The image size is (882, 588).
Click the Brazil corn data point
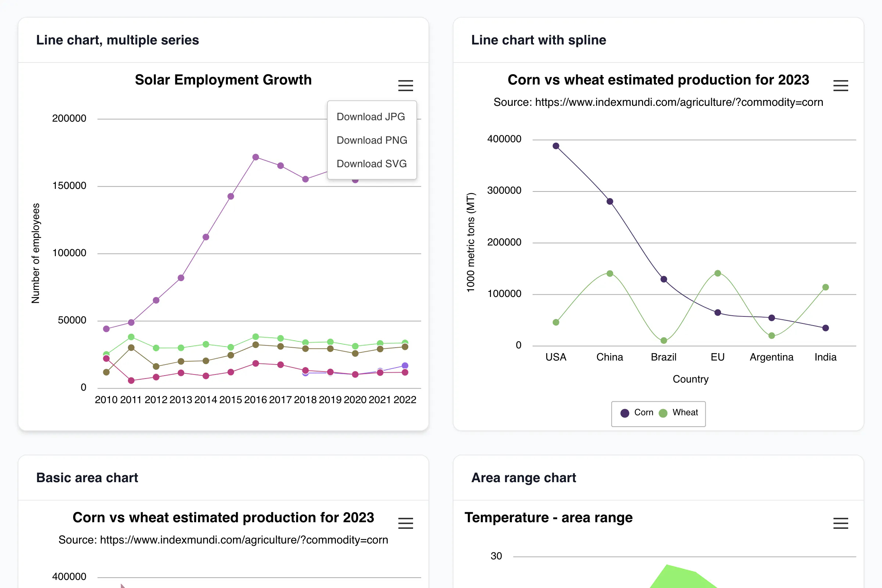pyautogui.click(x=664, y=279)
